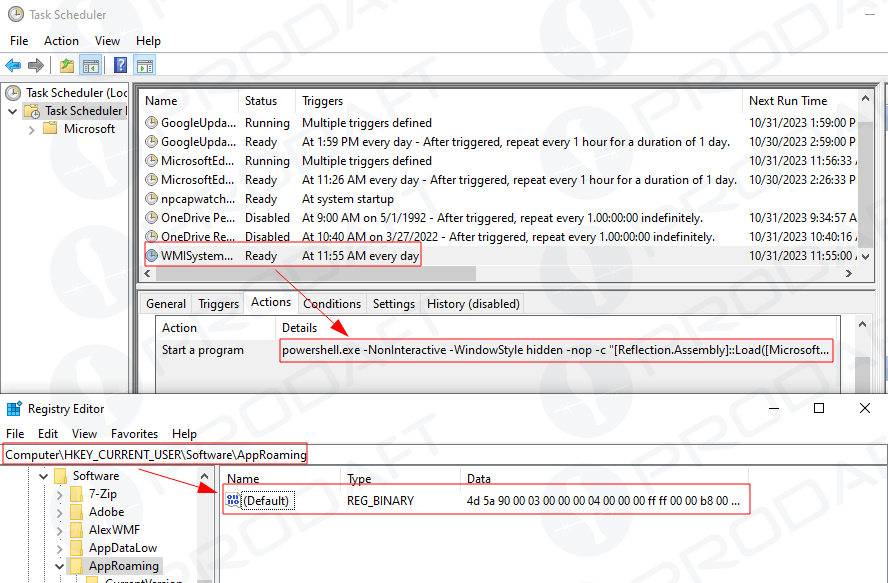Click the 7-Zip folder icon in registry tree
The width and height of the screenshot is (888, 583).
[x=76, y=494]
